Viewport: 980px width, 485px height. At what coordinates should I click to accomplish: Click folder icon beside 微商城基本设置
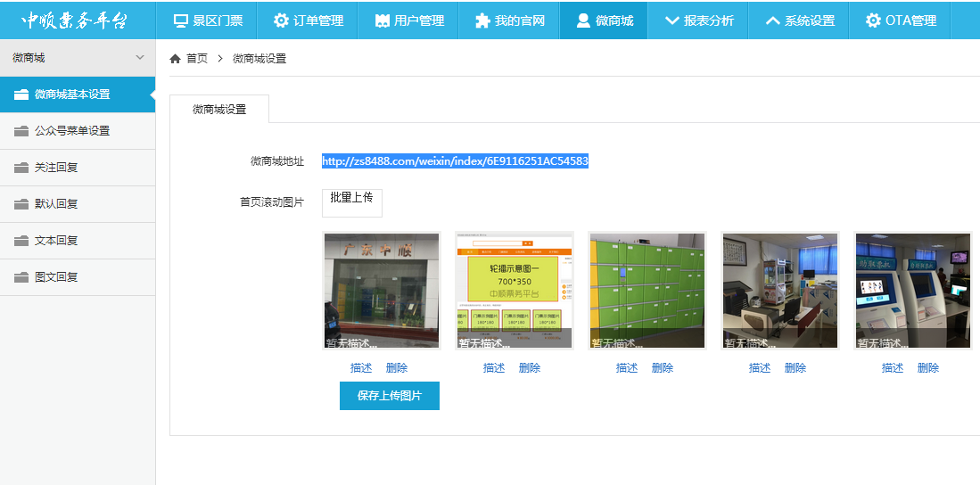pos(21,95)
